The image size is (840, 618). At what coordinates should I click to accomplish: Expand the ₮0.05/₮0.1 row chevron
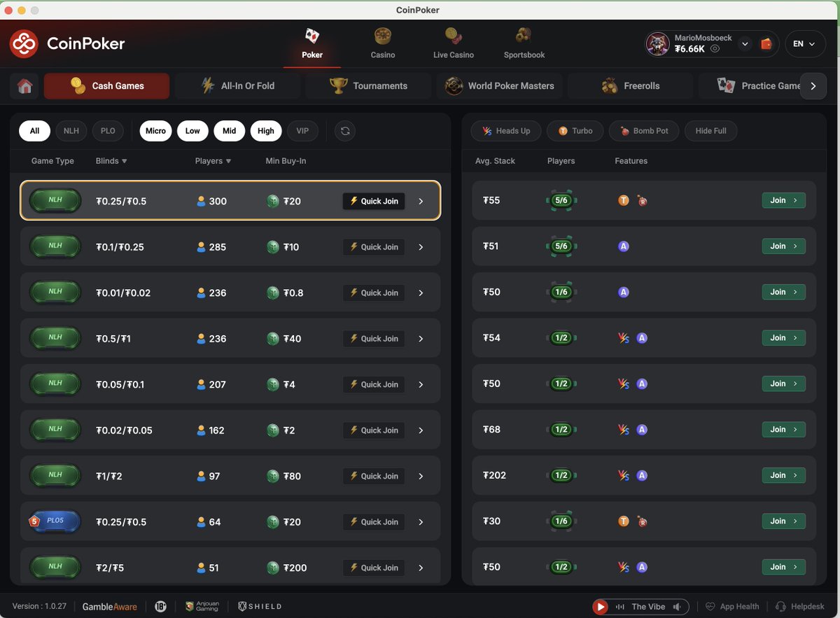[421, 384]
